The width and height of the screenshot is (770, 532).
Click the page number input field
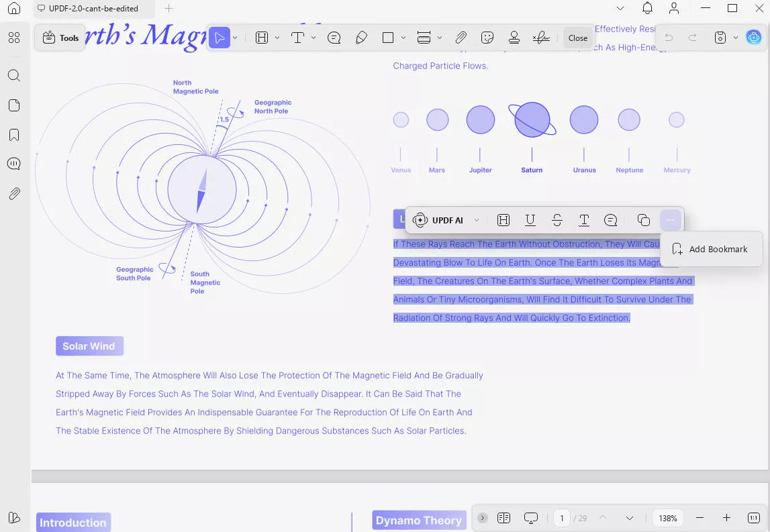[562, 518]
